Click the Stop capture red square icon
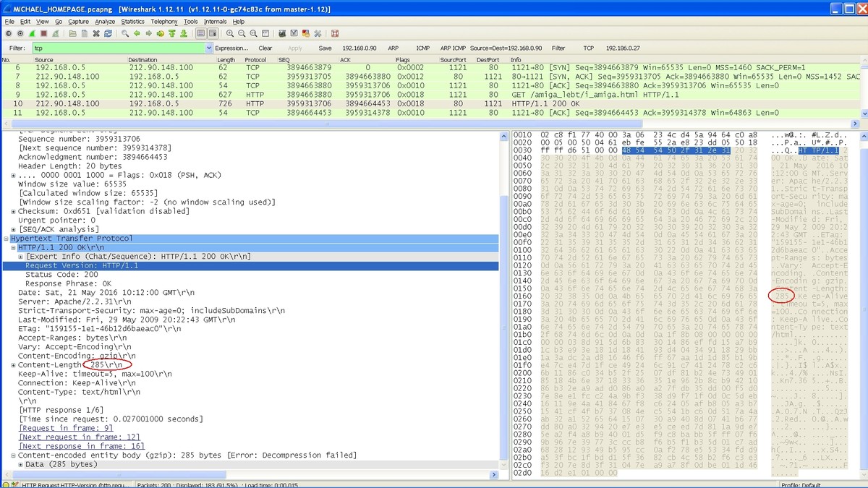This screenshot has width=868, height=488. coord(43,33)
